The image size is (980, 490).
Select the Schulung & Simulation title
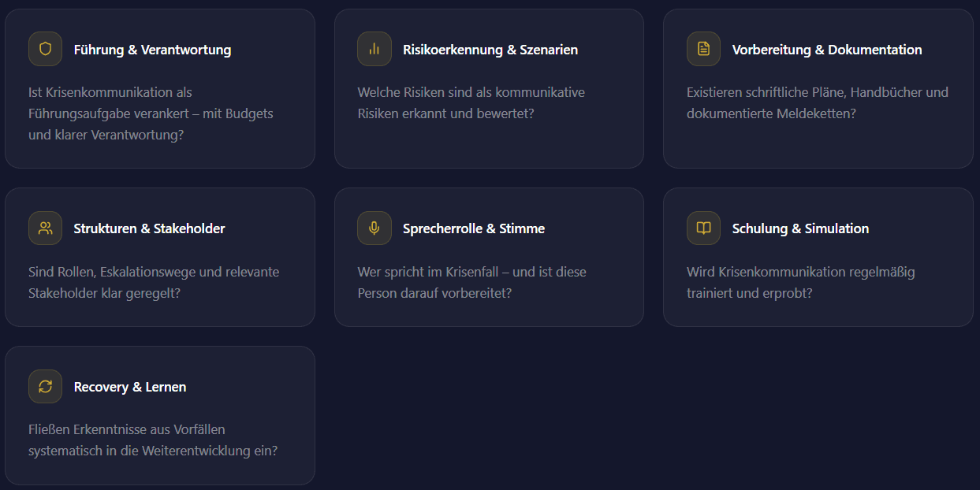click(800, 228)
